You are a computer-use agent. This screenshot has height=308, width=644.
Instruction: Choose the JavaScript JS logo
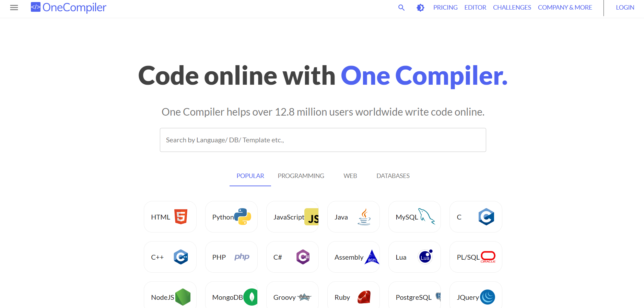pos(312,217)
